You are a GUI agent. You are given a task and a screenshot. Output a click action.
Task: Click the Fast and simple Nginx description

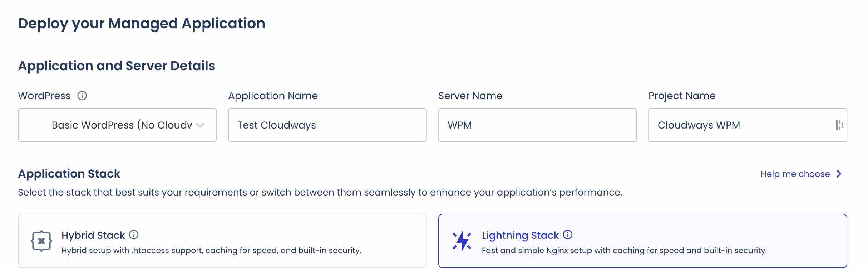click(x=624, y=250)
